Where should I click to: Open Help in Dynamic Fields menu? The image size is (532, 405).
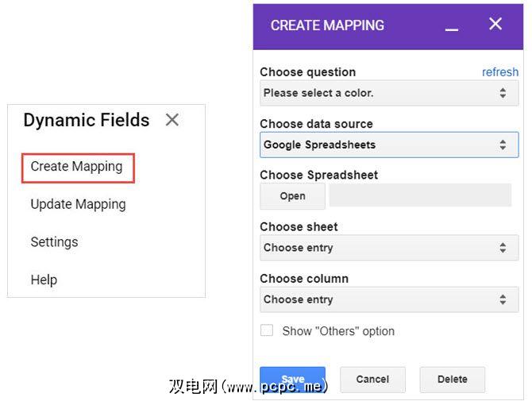click(x=44, y=280)
